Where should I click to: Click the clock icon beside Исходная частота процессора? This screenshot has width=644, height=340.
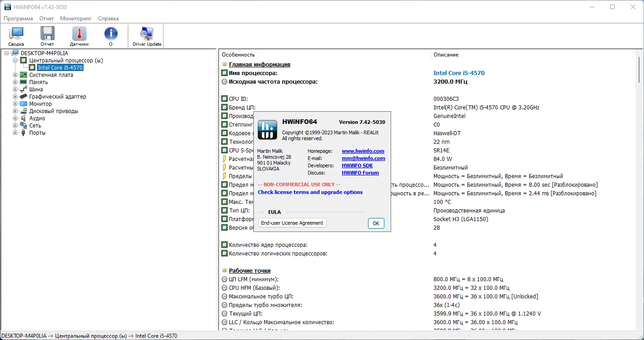pyautogui.click(x=224, y=82)
